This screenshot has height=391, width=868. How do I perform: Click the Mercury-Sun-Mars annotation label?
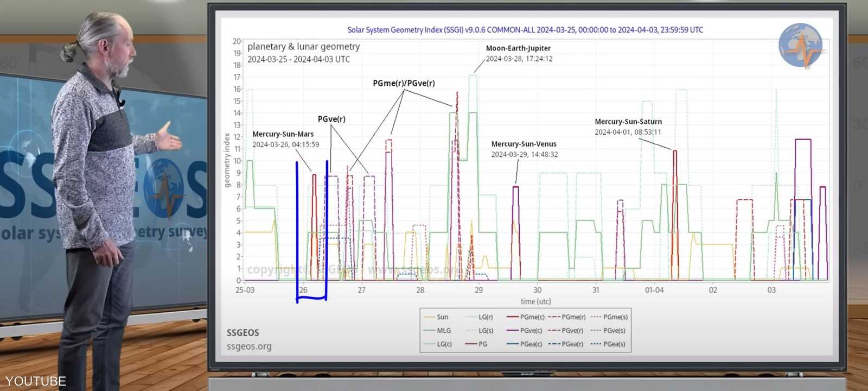click(x=283, y=134)
